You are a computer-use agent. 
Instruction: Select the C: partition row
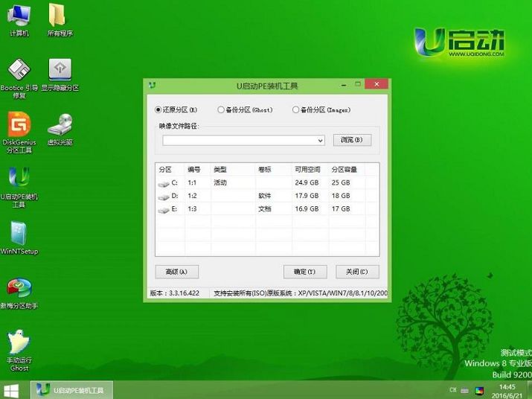(x=267, y=182)
